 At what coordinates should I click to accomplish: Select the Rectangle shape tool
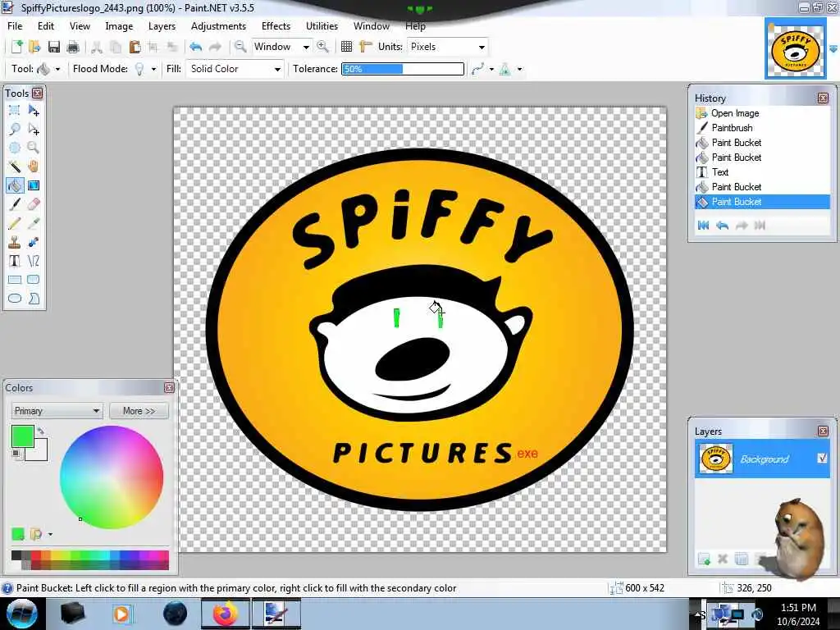pyautogui.click(x=15, y=280)
